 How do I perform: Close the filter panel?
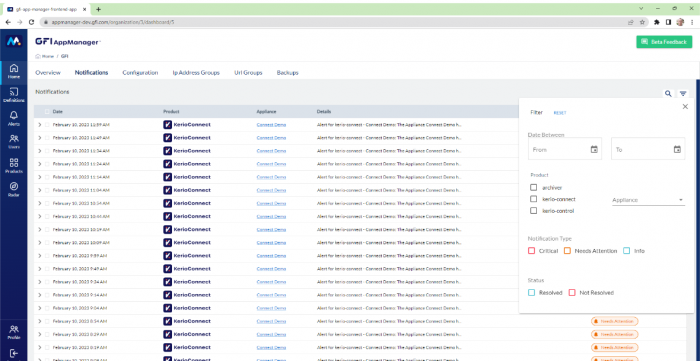[x=685, y=107]
